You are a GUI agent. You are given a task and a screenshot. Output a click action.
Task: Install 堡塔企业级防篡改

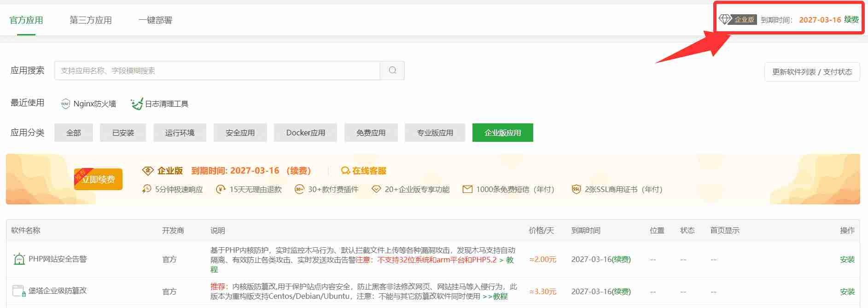(x=847, y=292)
